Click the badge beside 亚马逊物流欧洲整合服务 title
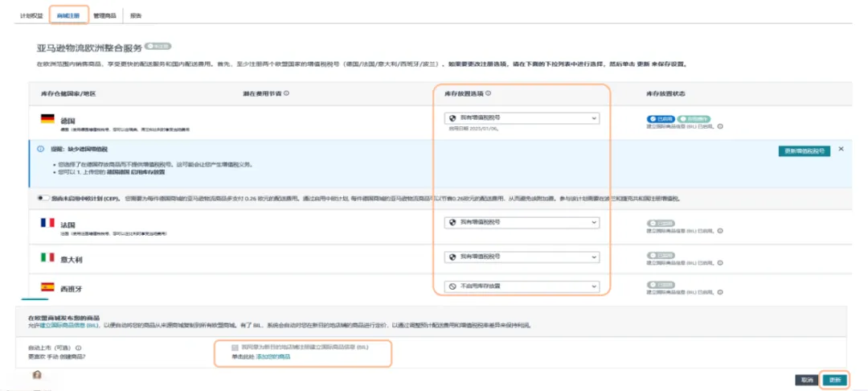The image size is (868, 391). 158,46
